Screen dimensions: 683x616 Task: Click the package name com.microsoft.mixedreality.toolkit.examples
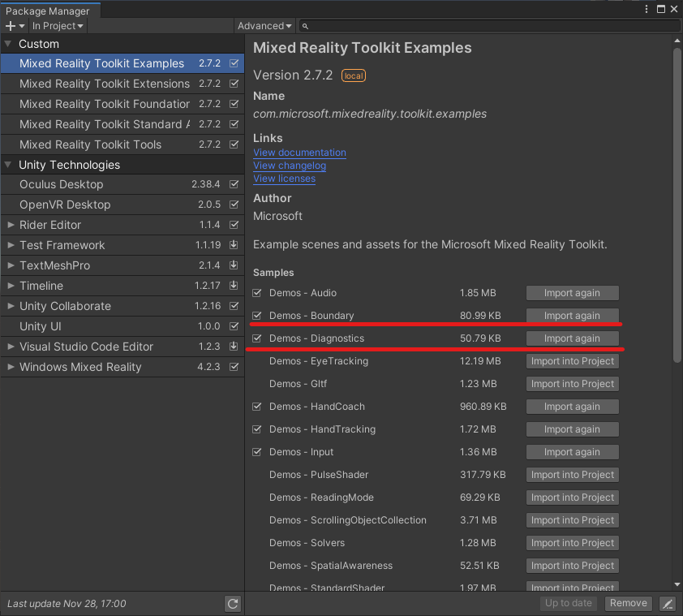coord(370,114)
